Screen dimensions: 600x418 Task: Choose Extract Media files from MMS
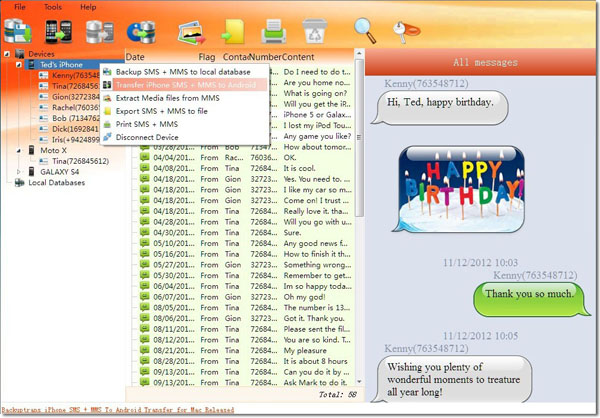coord(184,98)
